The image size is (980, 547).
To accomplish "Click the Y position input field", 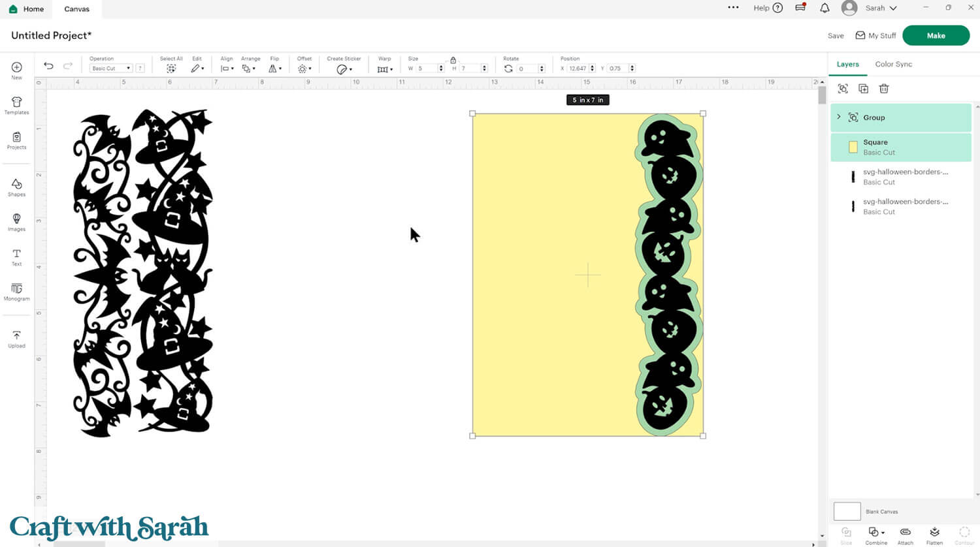I will pyautogui.click(x=618, y=69).
